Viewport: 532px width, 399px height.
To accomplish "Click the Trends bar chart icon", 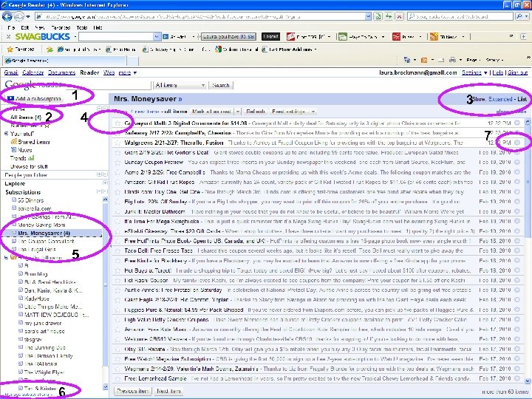I will 31,158.
